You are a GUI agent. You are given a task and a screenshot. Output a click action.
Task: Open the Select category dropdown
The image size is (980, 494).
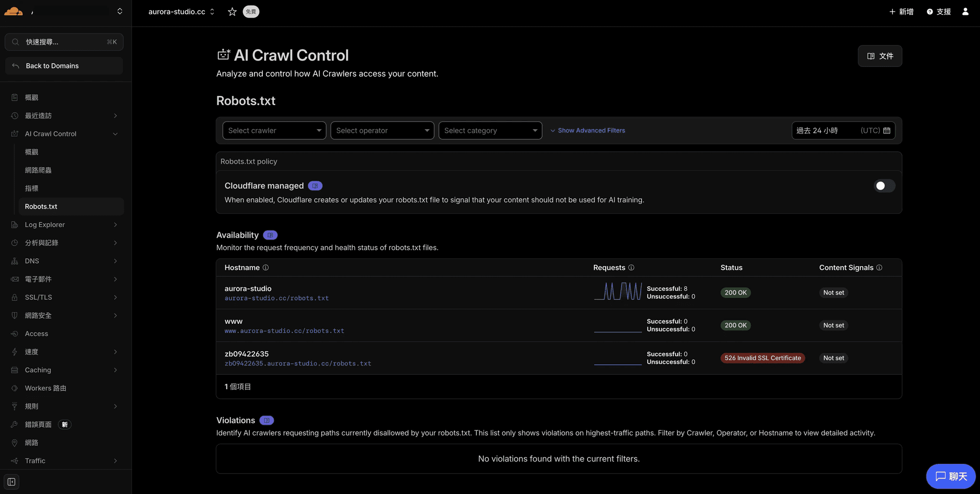(490, 131)
